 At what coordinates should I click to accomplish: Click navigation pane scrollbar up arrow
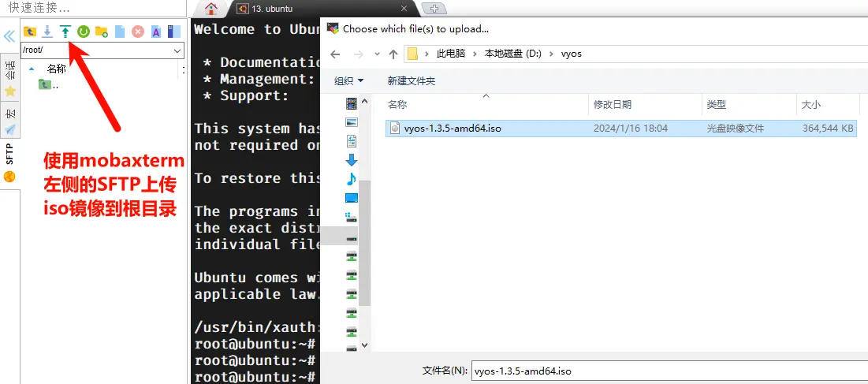364,102
